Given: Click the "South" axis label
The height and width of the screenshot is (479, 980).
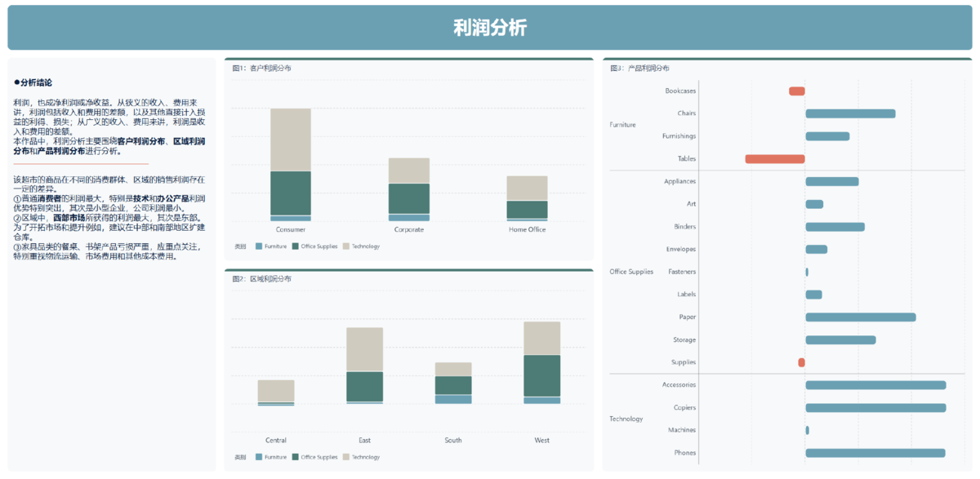Looking at the screenshot, I should click(453, 440).
